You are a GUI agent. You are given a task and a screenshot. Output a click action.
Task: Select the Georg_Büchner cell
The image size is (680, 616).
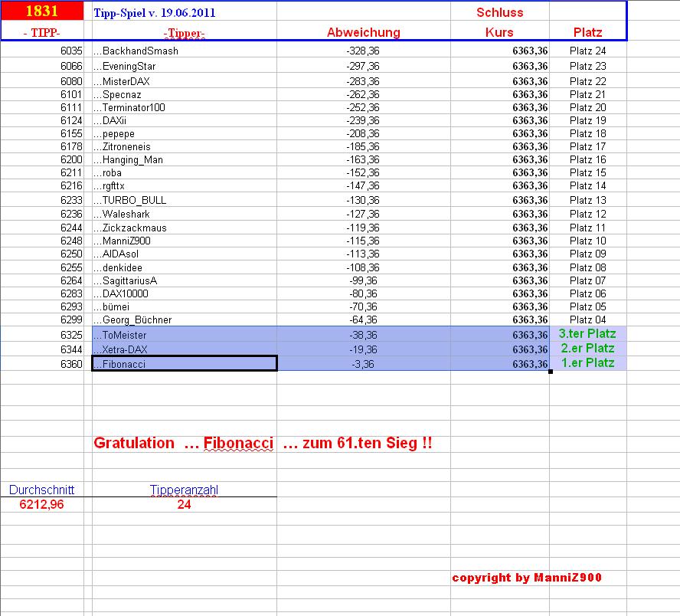(x=185, y=319)
